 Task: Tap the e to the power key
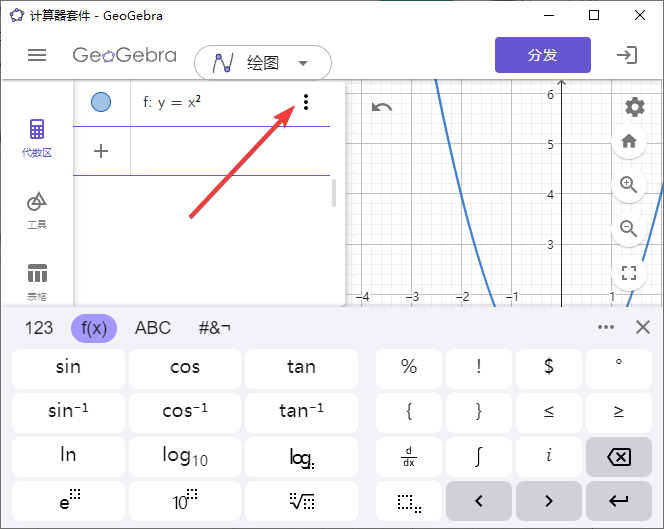pyautogui.click(x=68, y=500)
